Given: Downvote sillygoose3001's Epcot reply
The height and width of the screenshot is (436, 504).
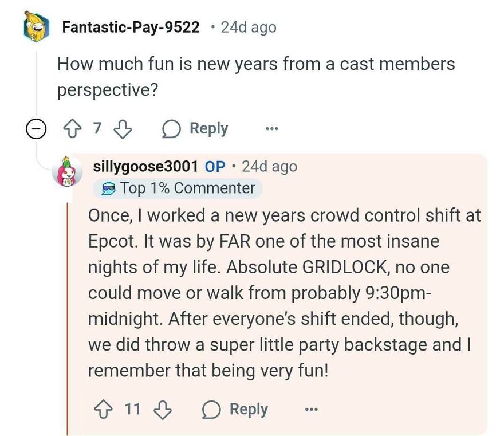Looking at the screenshot, I should [163, 409].
